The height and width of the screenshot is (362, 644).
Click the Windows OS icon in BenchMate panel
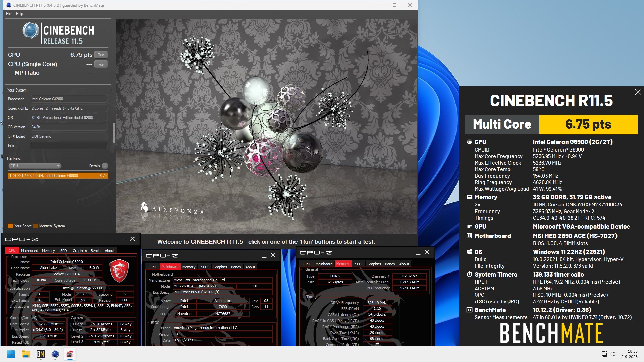coord(469,252)
